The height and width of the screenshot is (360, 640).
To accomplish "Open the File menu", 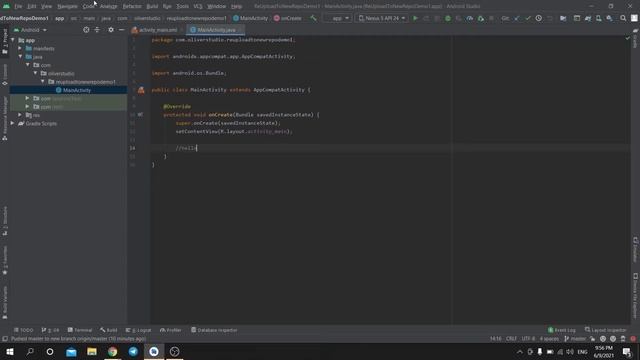I will 18,6.
